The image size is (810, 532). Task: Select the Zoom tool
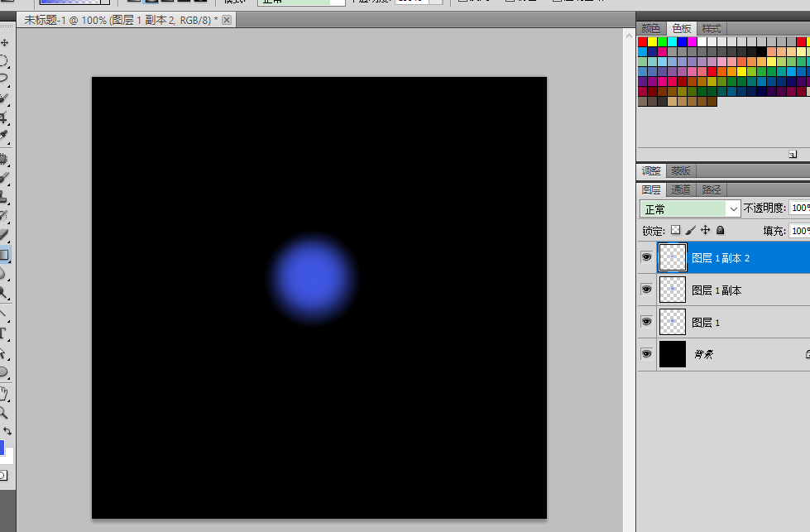click(4, 413)
